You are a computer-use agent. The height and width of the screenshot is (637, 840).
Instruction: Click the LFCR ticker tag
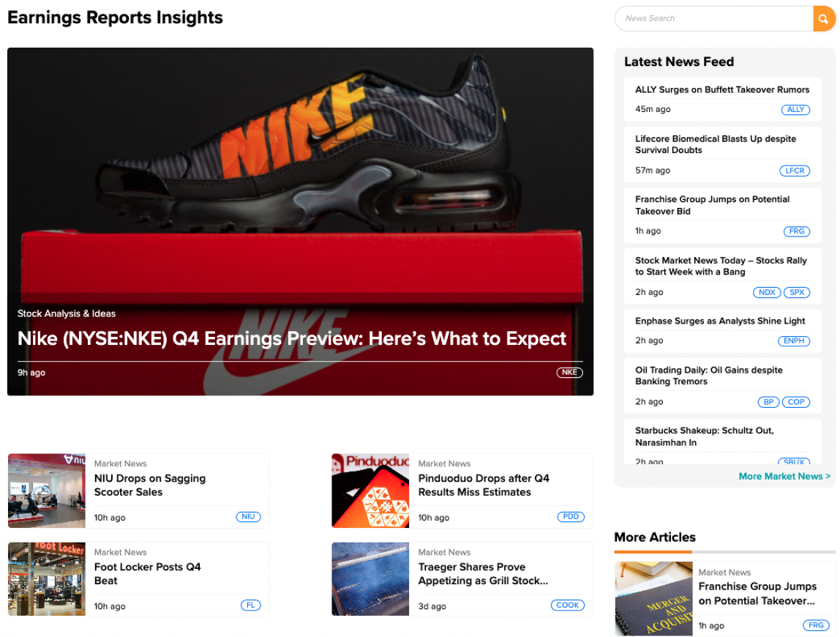pos(795,171)
